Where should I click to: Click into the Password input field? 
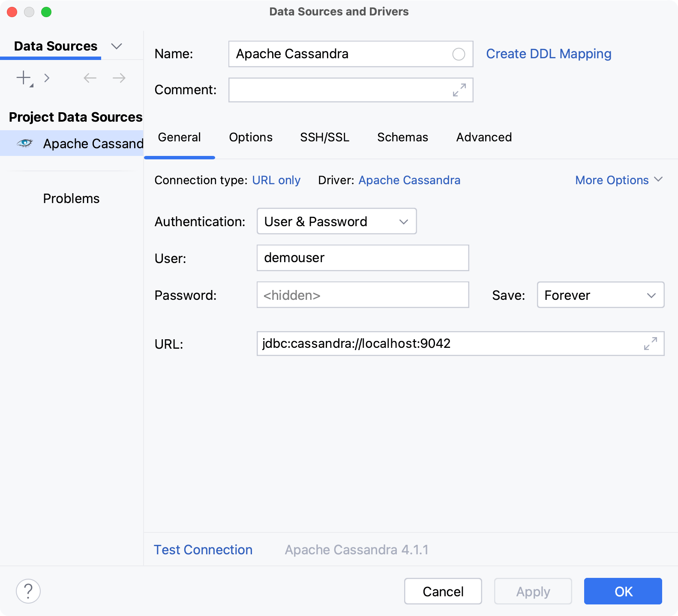pos(363,295)
